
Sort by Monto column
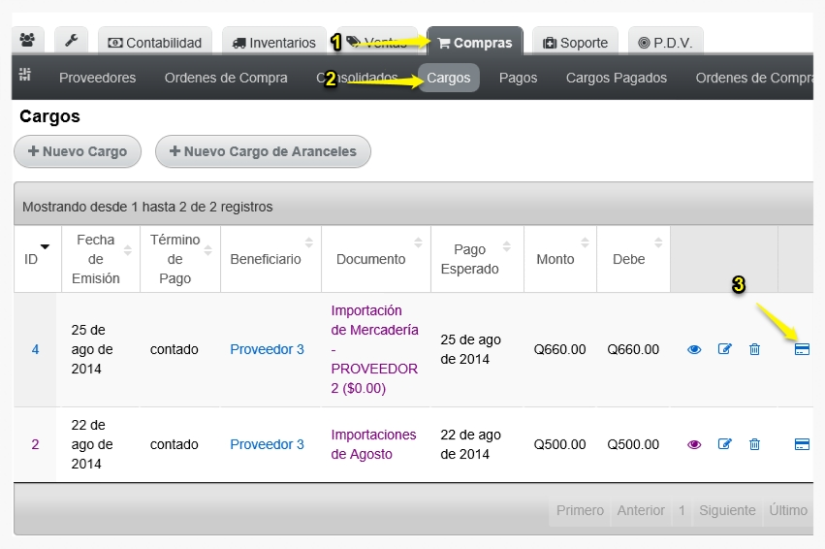pyautogui.click(x=585, y=242)
